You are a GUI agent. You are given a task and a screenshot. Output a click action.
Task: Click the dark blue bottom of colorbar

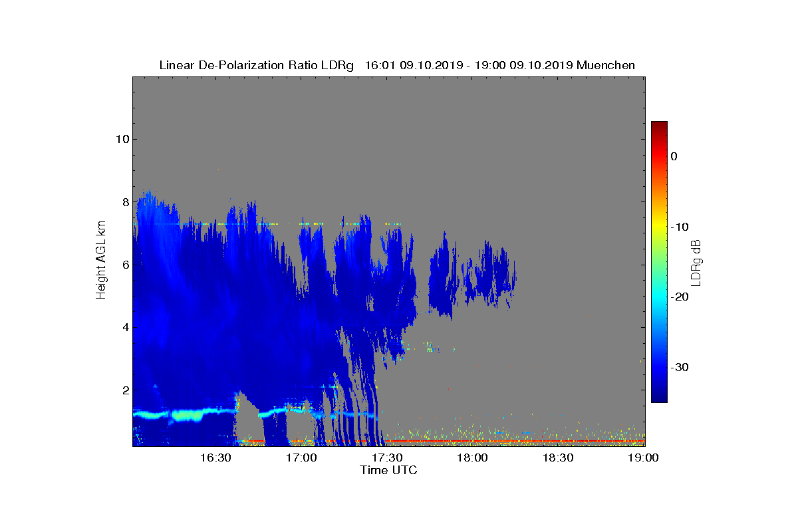tap(659, 397)
